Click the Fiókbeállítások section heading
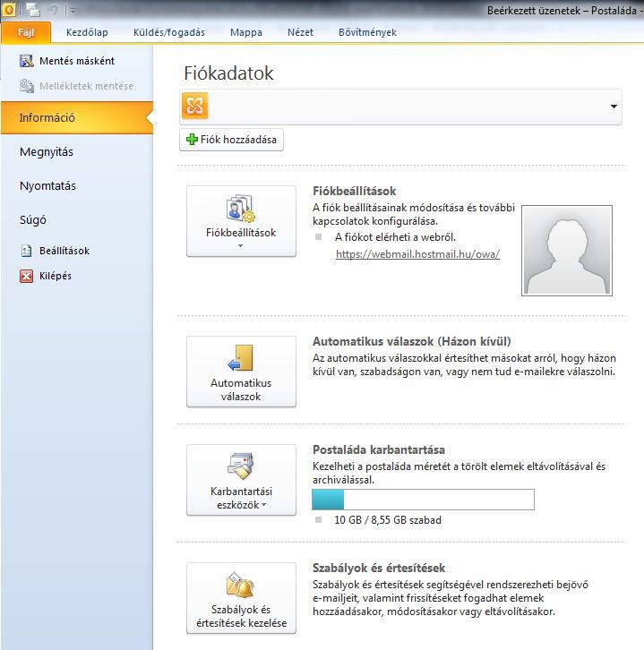This screenshot has height=650, width=644. [354, 191]
